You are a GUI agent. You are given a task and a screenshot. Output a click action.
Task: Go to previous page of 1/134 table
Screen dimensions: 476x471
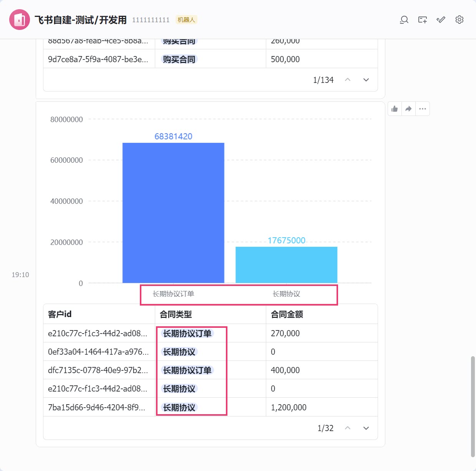click(348, 80)
